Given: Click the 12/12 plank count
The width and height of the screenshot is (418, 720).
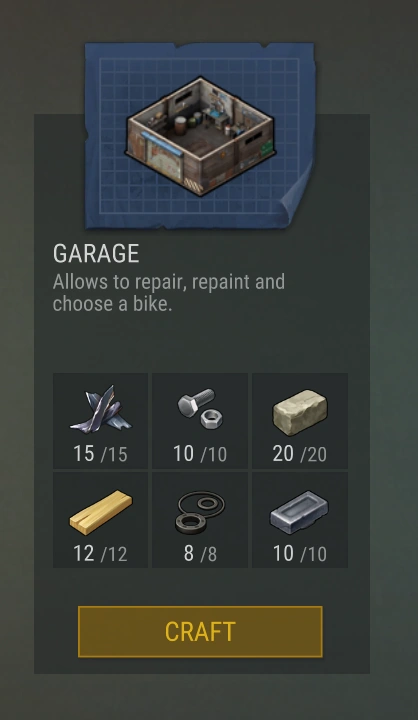Looking at the screenshot, I should coord(101,553).
